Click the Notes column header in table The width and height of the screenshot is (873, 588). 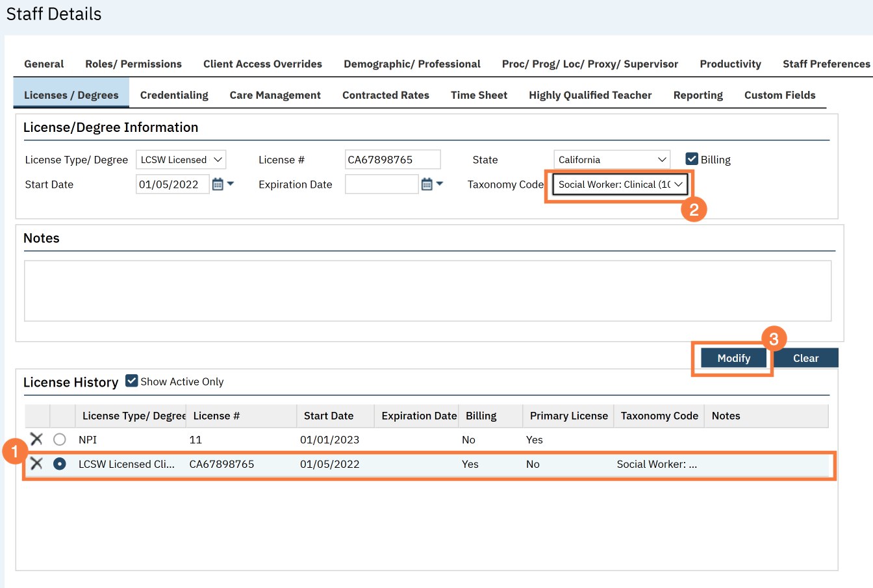click(x=766, y=416)
